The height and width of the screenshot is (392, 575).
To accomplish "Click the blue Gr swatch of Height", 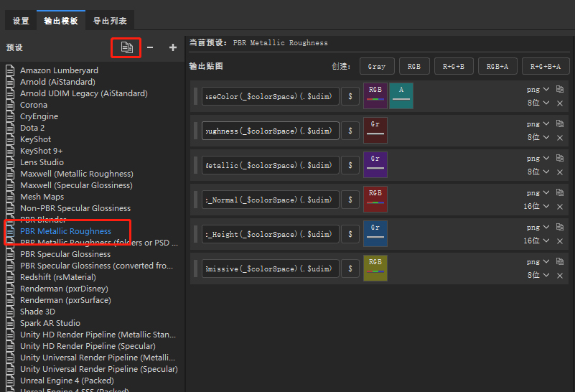I will point(375,233).
